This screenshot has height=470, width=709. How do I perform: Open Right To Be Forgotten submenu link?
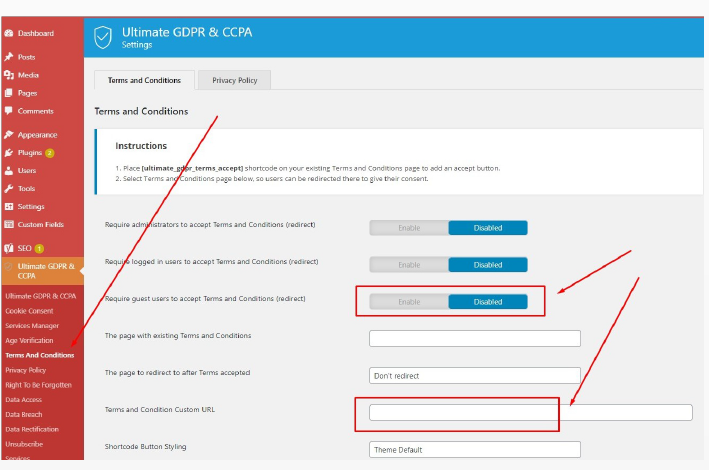pyautogui.click(x=38, y=385)
